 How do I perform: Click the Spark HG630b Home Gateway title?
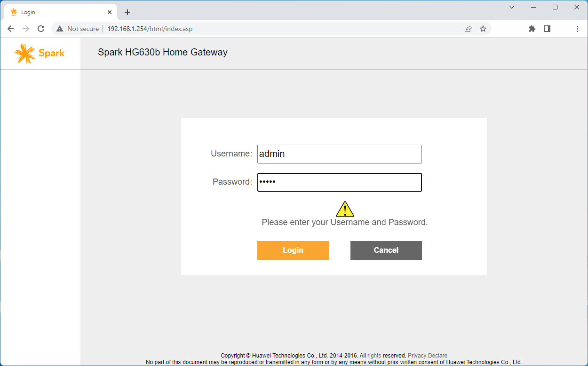pyautogui.click(x=163, y=53)
